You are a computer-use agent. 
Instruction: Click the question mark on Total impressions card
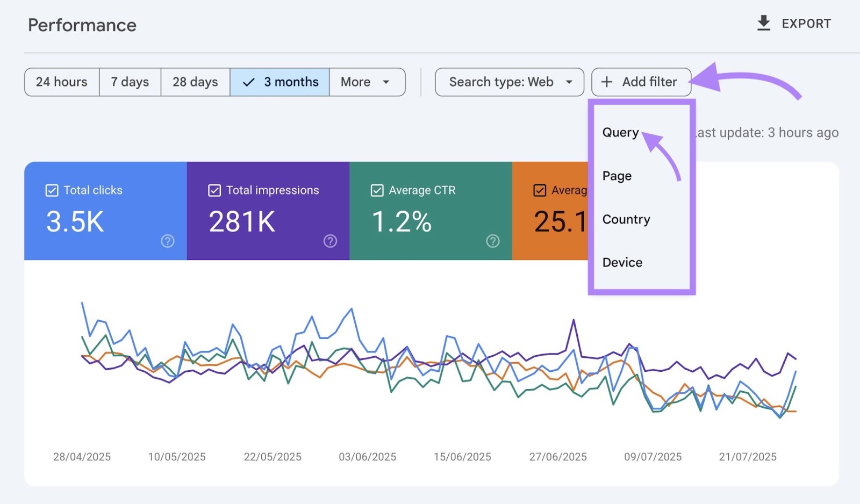tap(330, 241)
